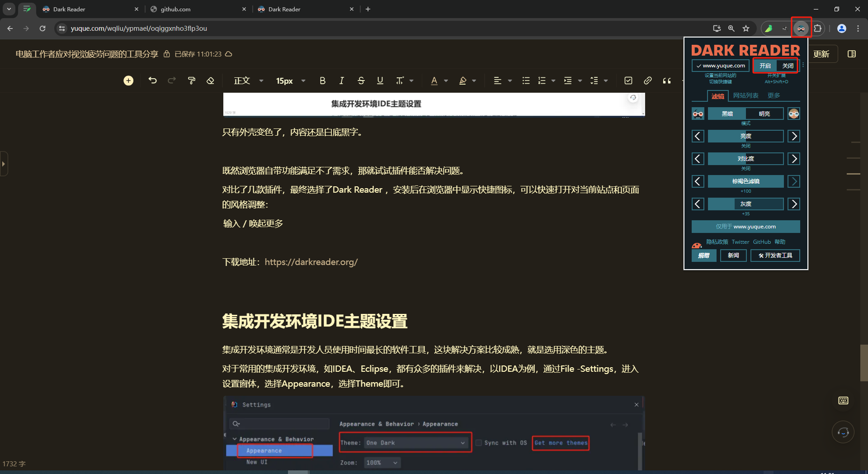Insert a block quote
The height and width of the screenshot is (474, 868).
[667, 81]
